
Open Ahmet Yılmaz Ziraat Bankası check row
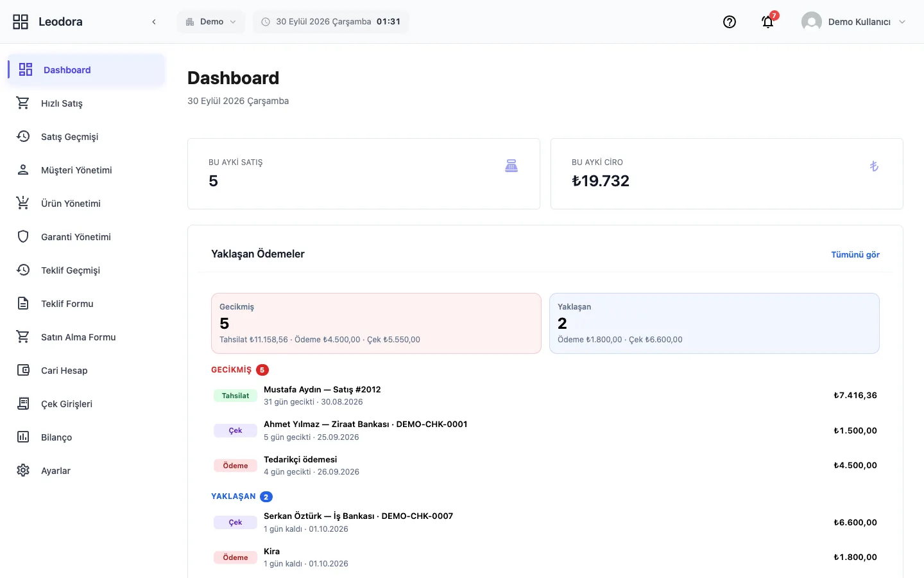(x=545, y=430)
